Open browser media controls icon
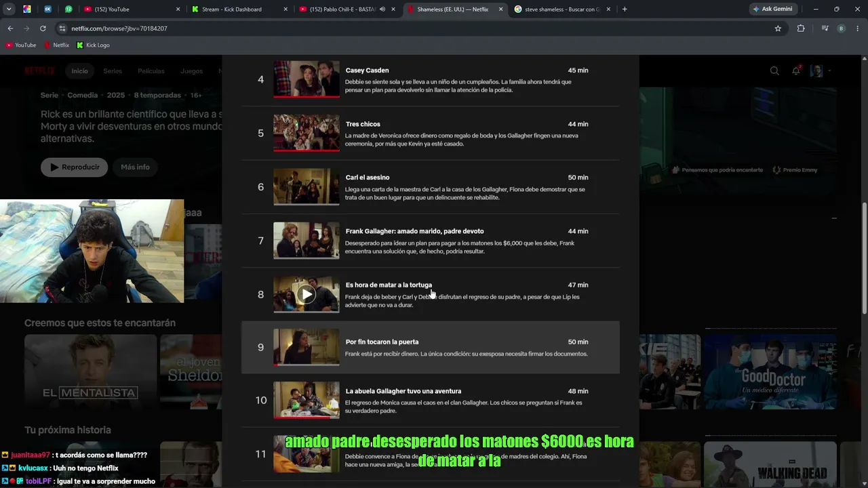 [x=825, y=28]
